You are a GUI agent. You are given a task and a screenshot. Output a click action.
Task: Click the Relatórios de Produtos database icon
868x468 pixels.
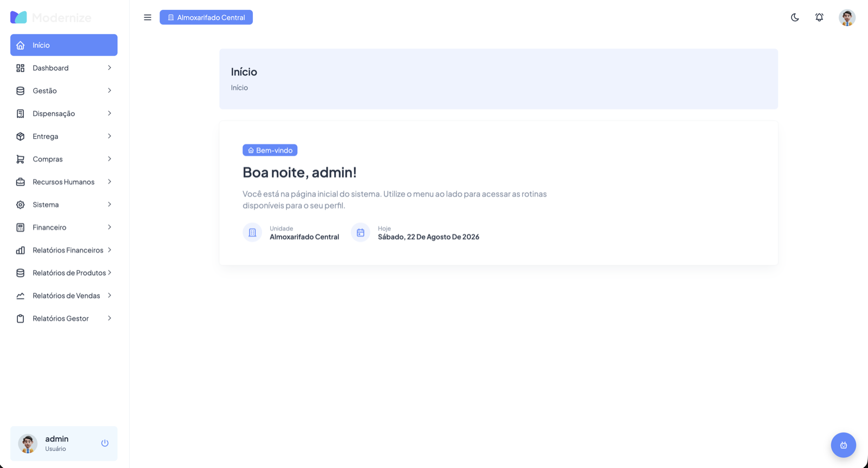(21, 273)
